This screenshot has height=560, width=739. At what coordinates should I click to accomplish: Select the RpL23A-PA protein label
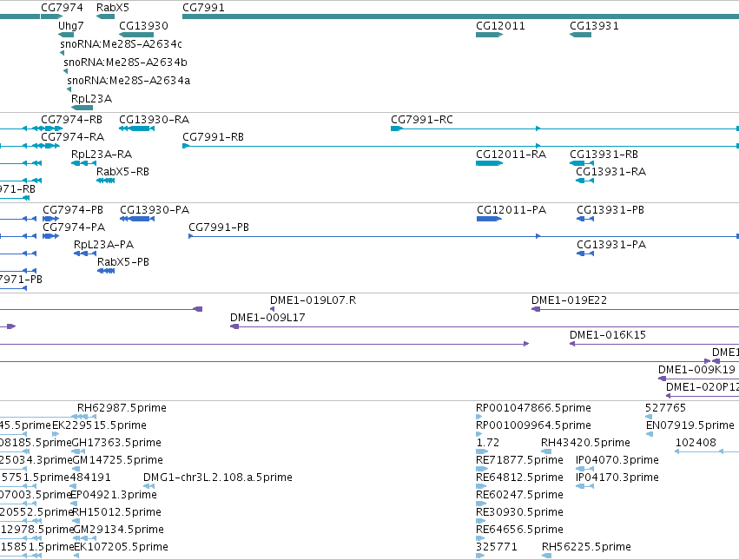pos(103,245)
